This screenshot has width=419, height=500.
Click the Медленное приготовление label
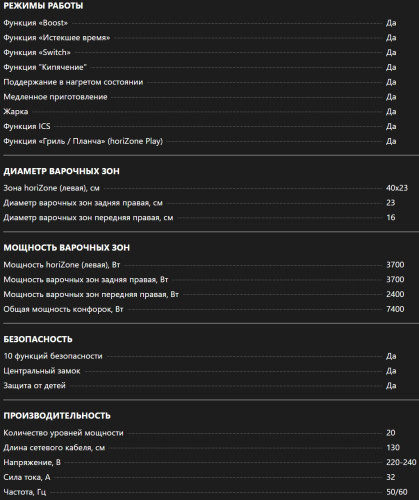[55, 97]
